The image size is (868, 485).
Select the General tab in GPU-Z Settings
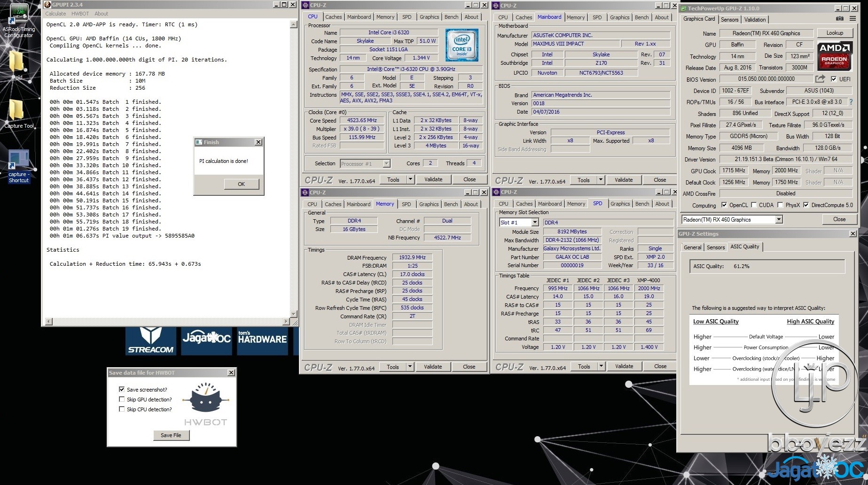(x=692, y=247)
